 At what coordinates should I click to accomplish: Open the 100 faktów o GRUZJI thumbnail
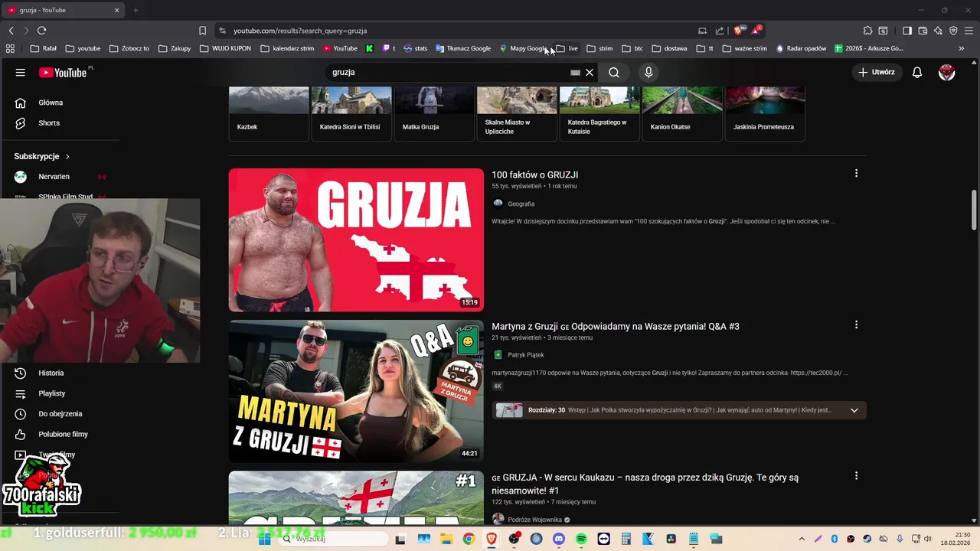[356, 240]
